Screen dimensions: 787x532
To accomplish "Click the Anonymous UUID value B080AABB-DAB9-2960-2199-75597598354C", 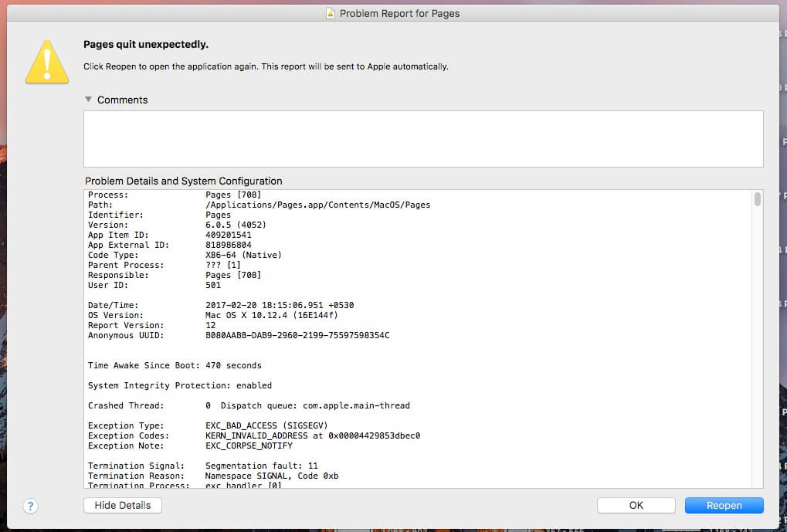I will pyautogui.click(x=297, y=335).
